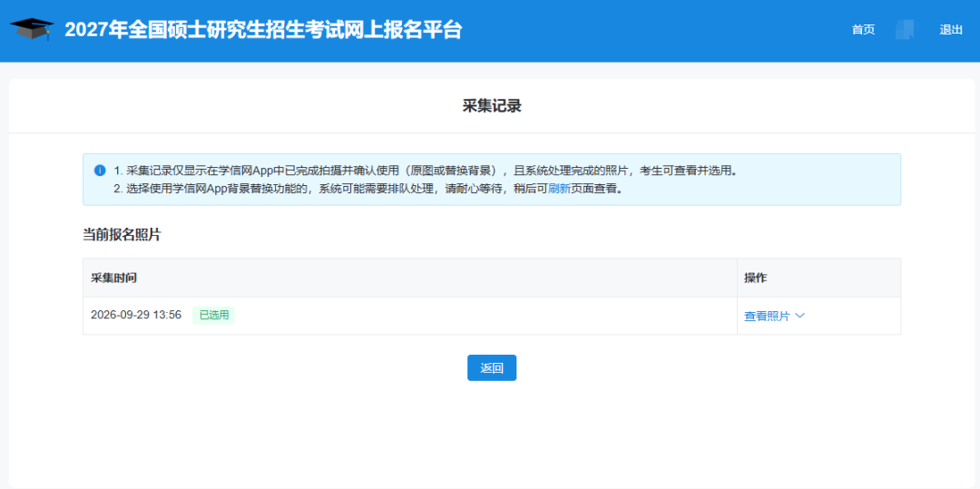Click the 刷新 link in the notice
The width and height of the screenshot is (980, 489).
click(x=559, y=189)
